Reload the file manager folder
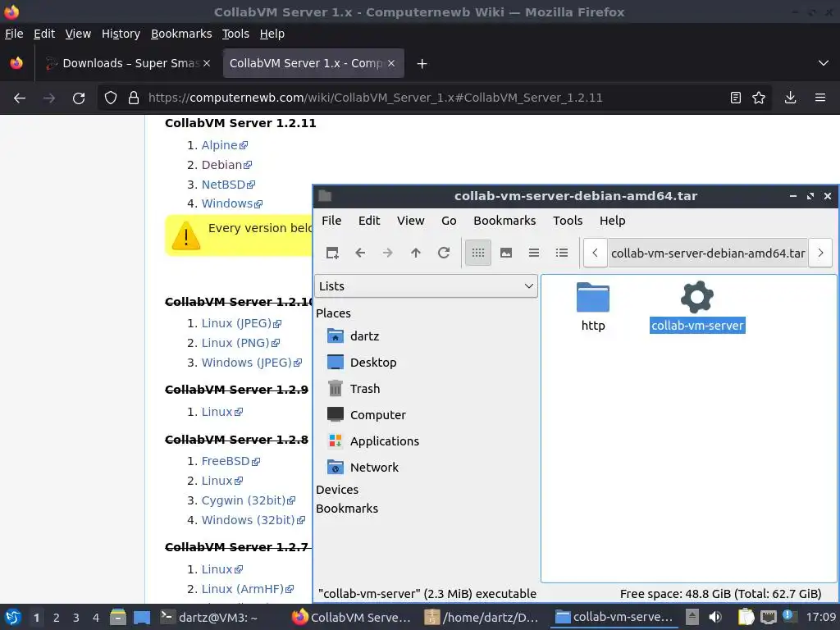This screenshot has width=840, height=630. (444, 253)
